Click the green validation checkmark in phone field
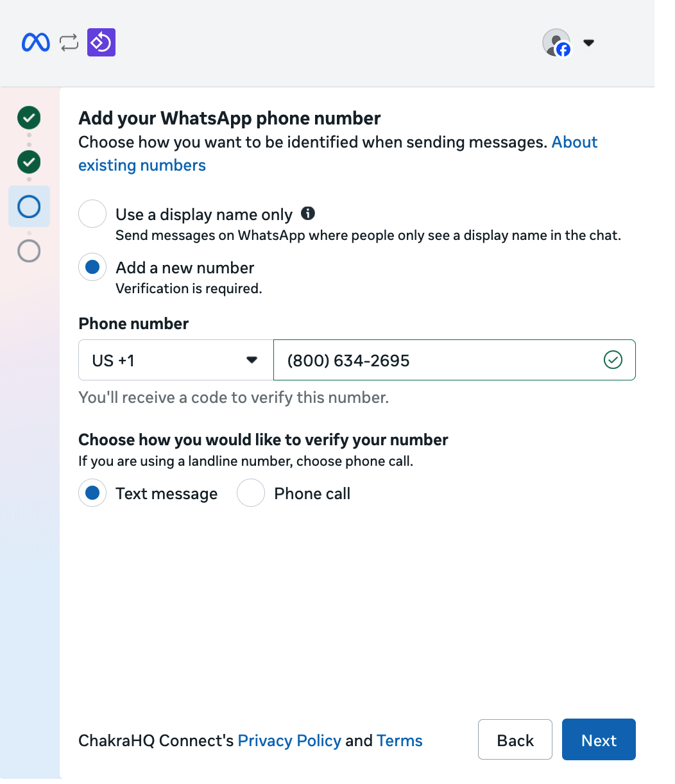Viewport: 675px width, 784px height. 613,361
